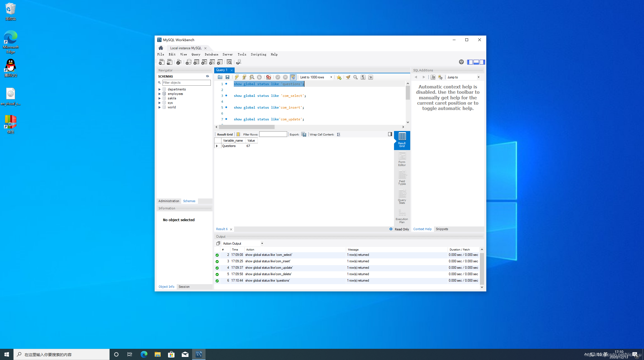Toggle word wrapping in editor
The height and width of the screenshot is (360, 644).
(x=371, y=77)
